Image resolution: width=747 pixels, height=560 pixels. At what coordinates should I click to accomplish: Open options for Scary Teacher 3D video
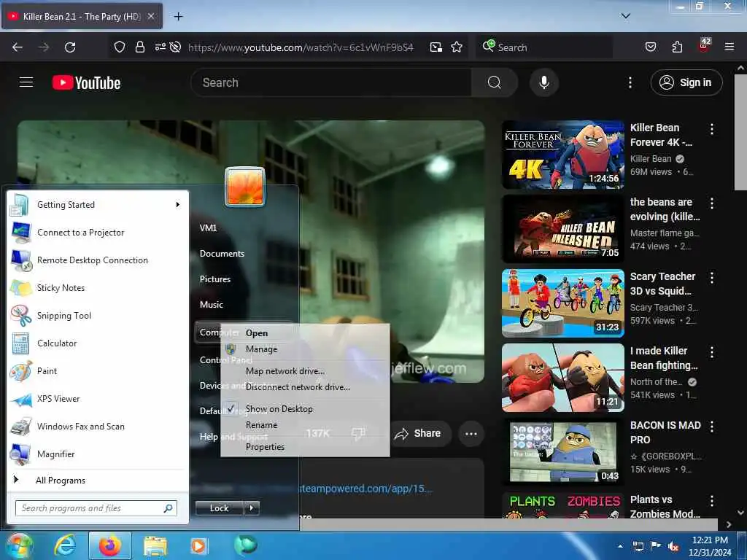tap(712, 278)
